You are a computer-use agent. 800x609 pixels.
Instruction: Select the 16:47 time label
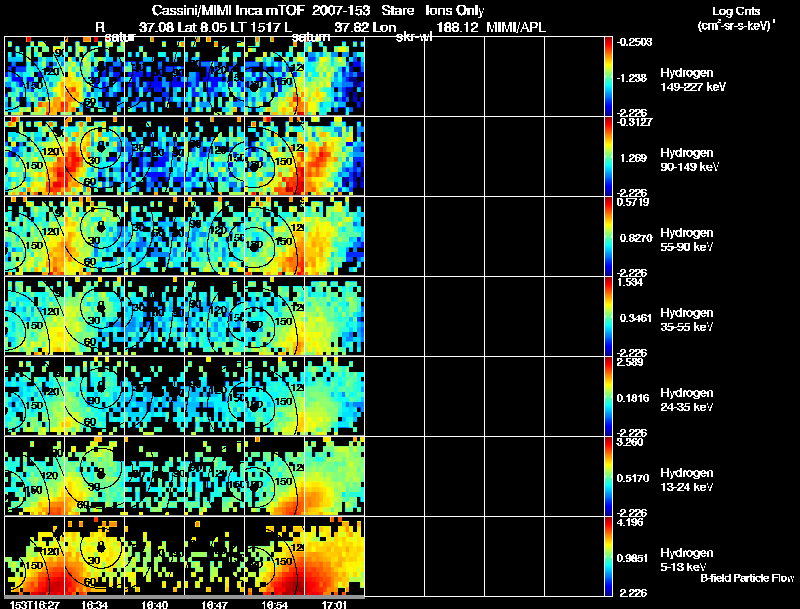(214, 604)
